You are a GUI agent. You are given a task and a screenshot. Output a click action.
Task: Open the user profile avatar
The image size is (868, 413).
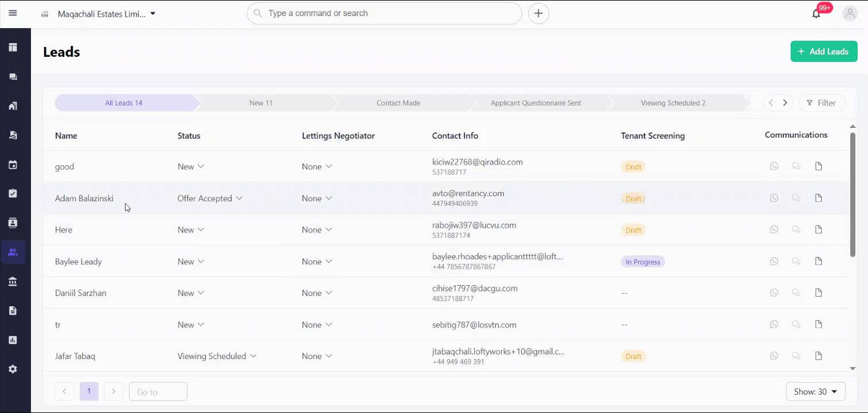pyautogui.click(x=850, y=14)
